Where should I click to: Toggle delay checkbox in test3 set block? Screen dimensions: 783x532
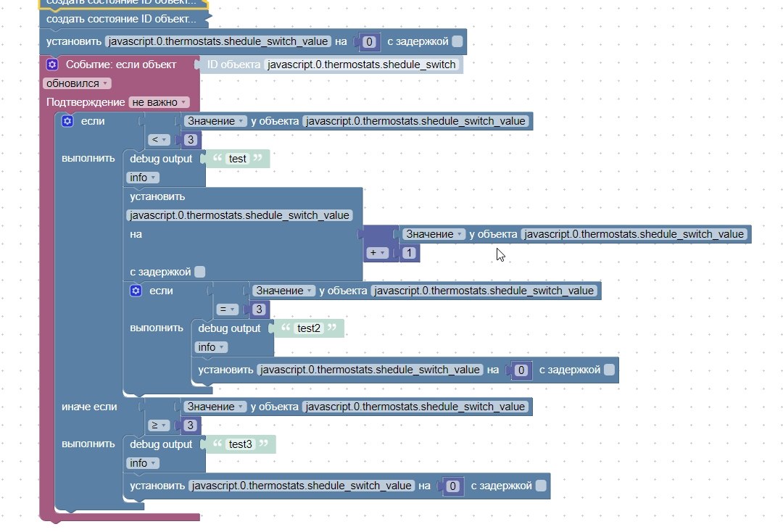pyautogui.click(x=541, y=486)
